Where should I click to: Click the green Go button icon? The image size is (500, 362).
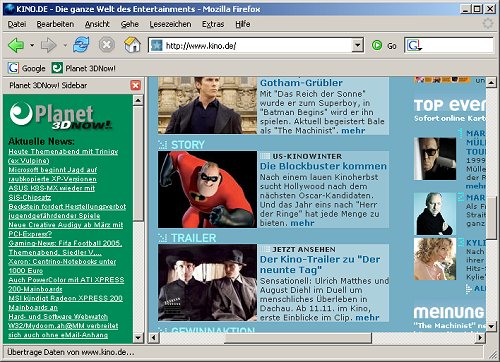377,45
